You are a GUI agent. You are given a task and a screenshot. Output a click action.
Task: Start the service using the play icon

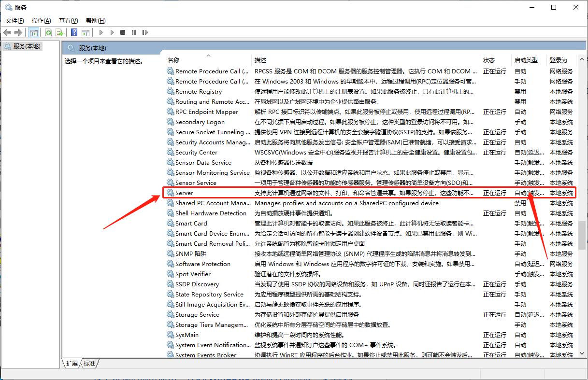[x=100, y=32]
